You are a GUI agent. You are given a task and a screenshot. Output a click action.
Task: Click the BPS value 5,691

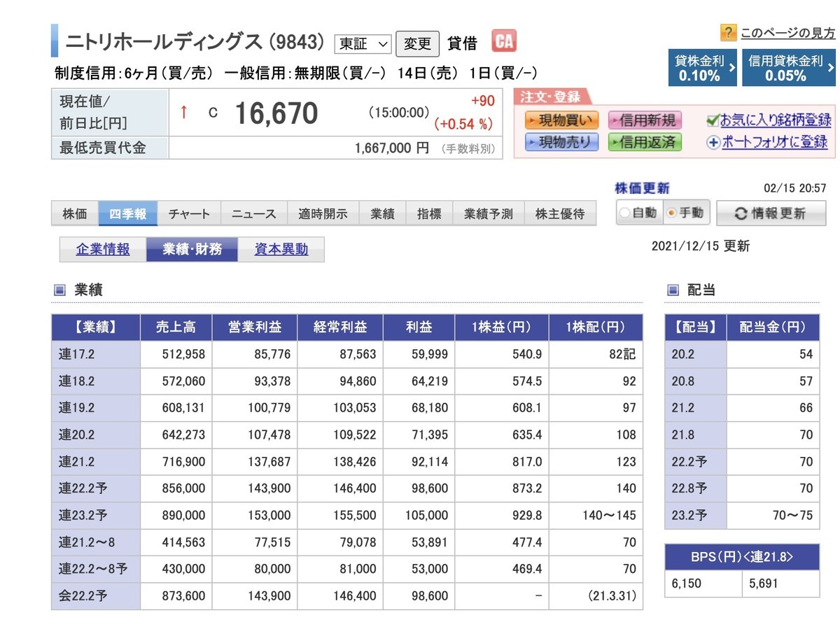pos(763,584)
